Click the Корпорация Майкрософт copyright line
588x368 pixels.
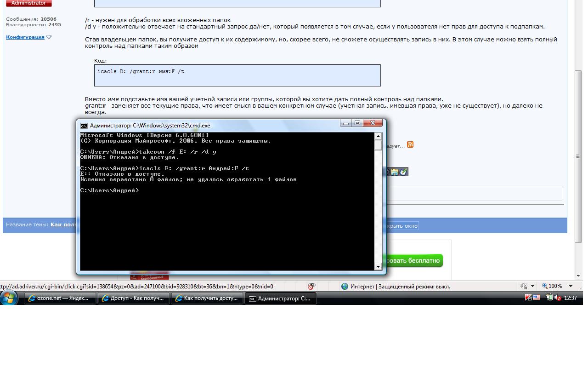point(175,141)
